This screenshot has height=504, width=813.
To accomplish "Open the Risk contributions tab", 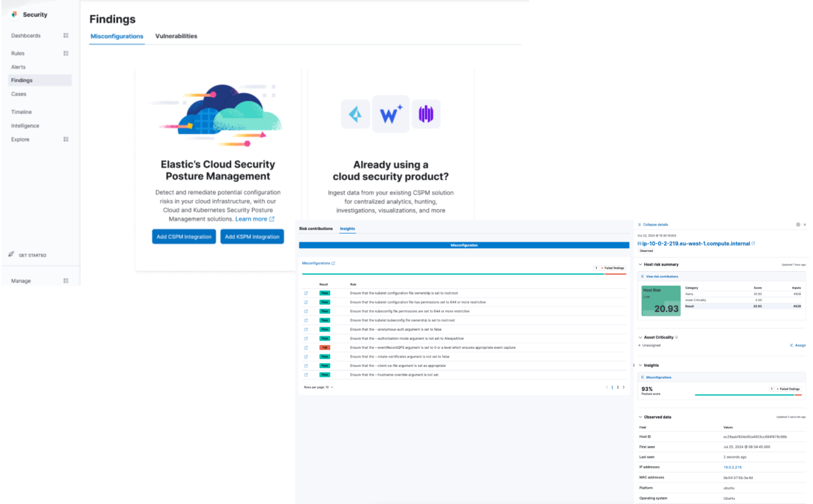I will [316, 229].
